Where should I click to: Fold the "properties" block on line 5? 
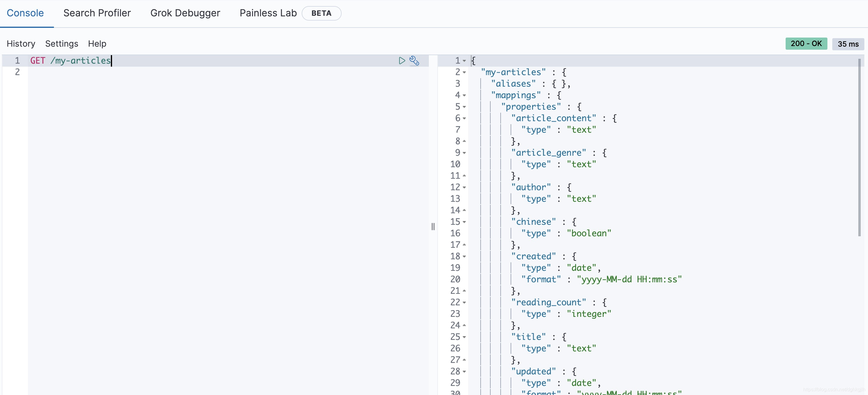point(464,107)
